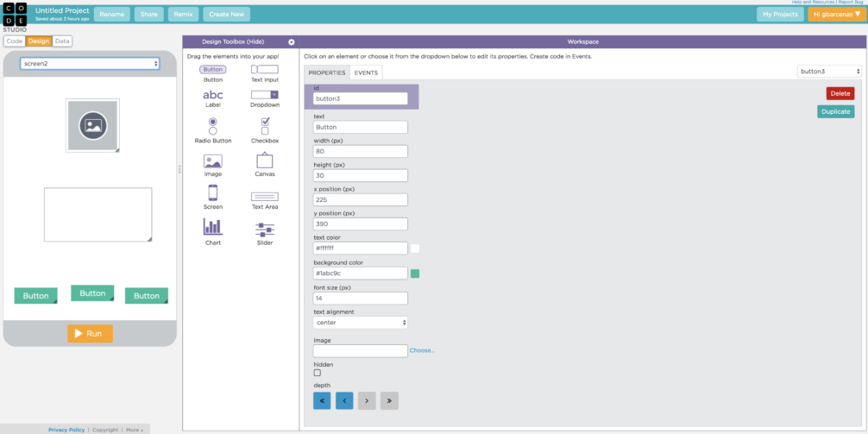This screenshot has height=434, width=868.
Task: Open My Projects
Action: pyautogui.click(x=780, y=15)
